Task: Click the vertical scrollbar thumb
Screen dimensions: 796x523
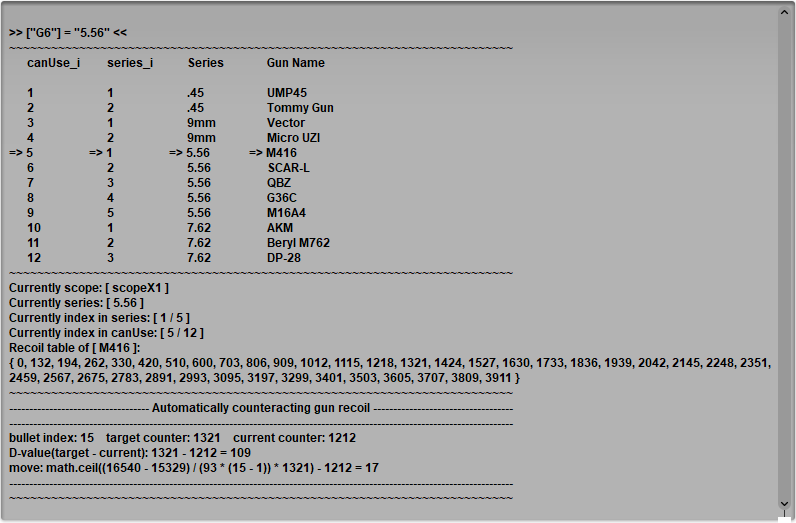Action: [784, 258]
